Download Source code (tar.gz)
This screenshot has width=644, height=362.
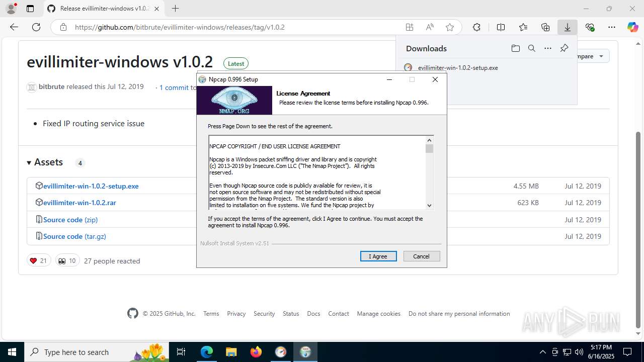tap(74, 236)
